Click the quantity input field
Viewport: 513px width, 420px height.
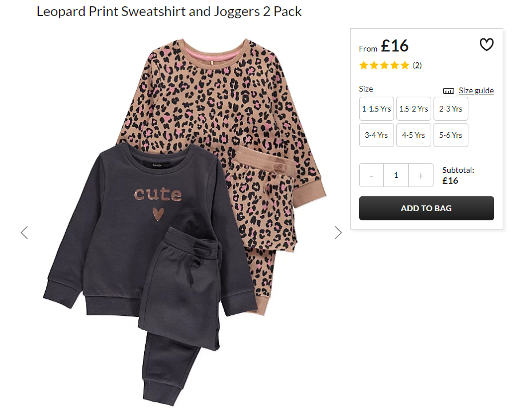tap(396, 176)
